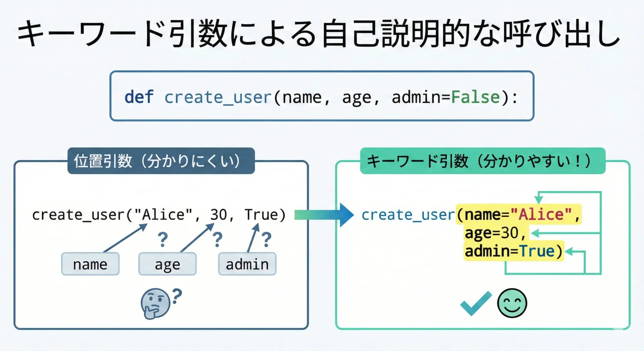Click the question mark beside thinking emoji
The image size is (644, 351).
[x=177, y=296]
